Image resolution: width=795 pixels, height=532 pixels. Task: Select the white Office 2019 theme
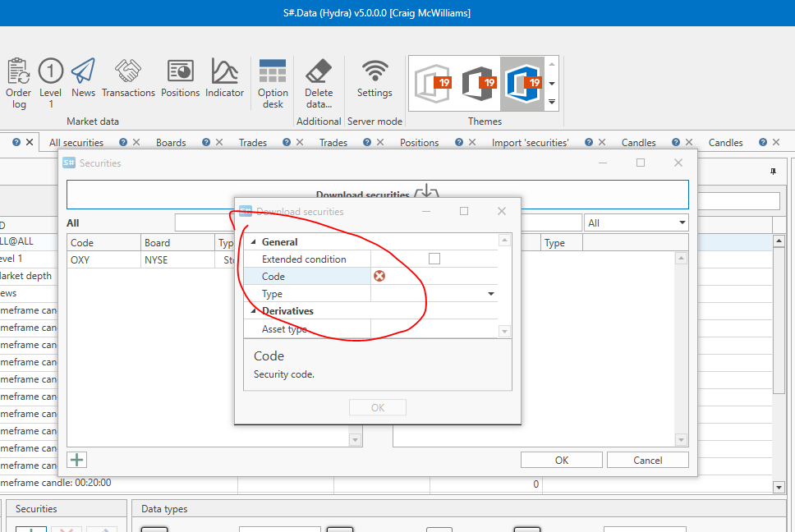click(x=433, y=84)
